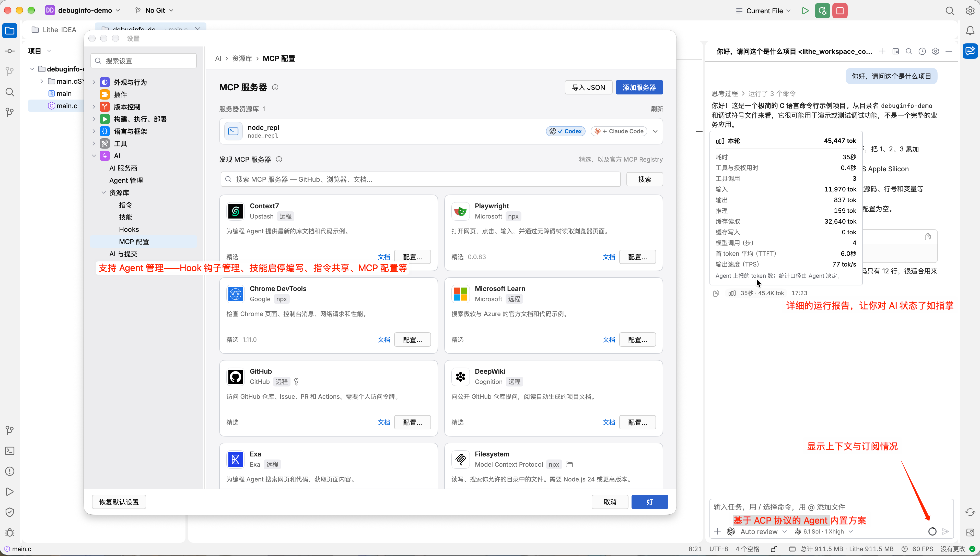Select Hooks in settings tree
The image size is (980, 556).
129,229
